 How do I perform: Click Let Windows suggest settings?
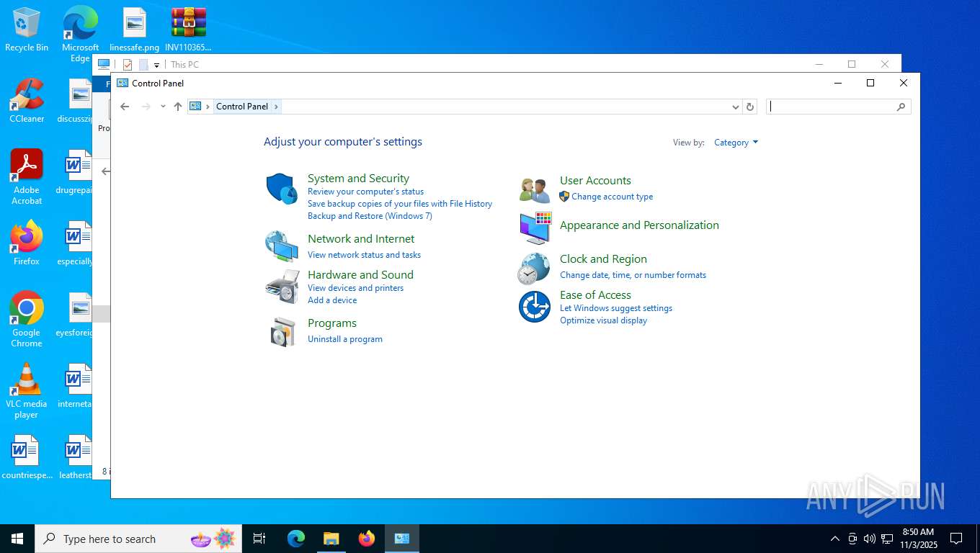coord(616,308)
